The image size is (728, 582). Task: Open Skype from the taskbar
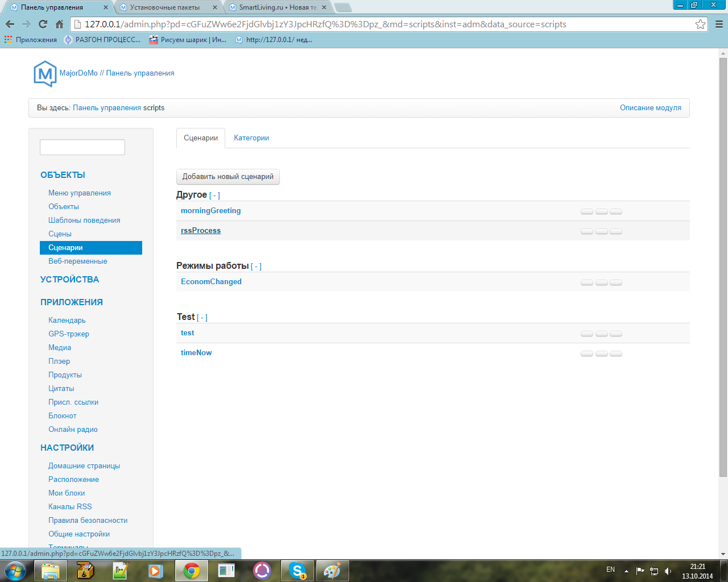point(297,571)
